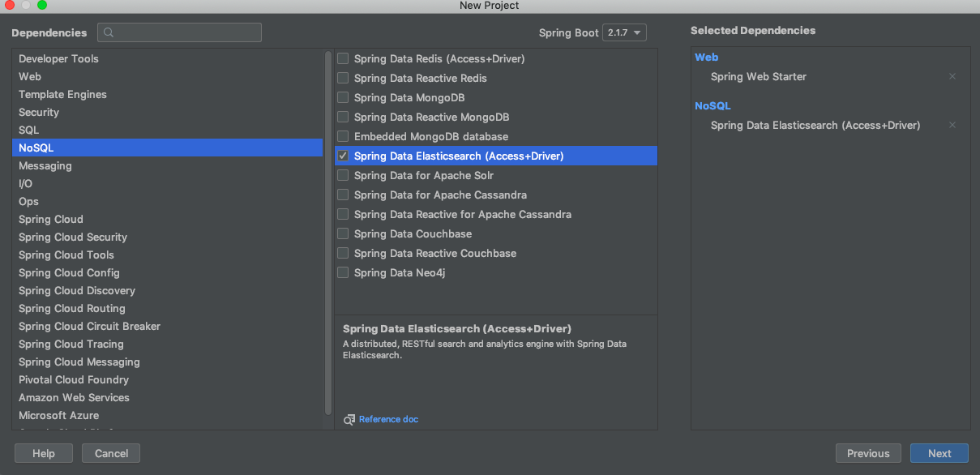980x475 pixels.
Task: Select Amazon Web Services category
Action: point(167,397)
